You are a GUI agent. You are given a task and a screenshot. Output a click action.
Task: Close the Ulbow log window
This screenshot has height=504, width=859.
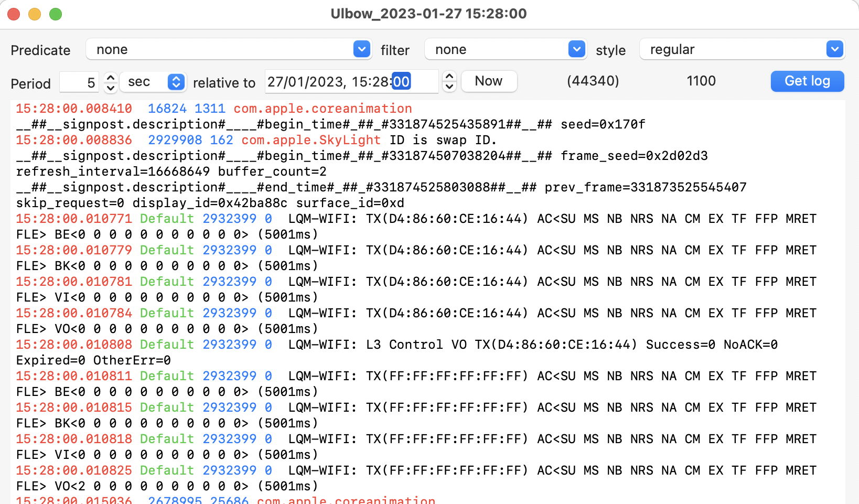14,14
